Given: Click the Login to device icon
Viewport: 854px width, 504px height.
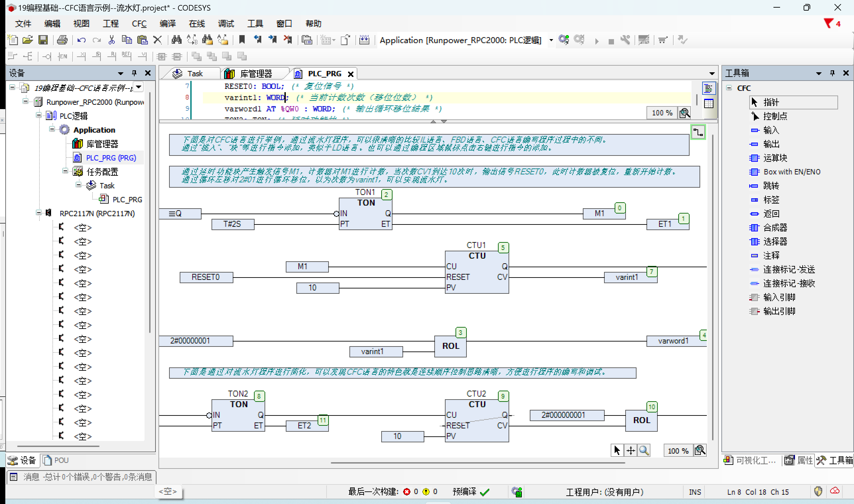Looking at the screenshot, I should (564, 40).
